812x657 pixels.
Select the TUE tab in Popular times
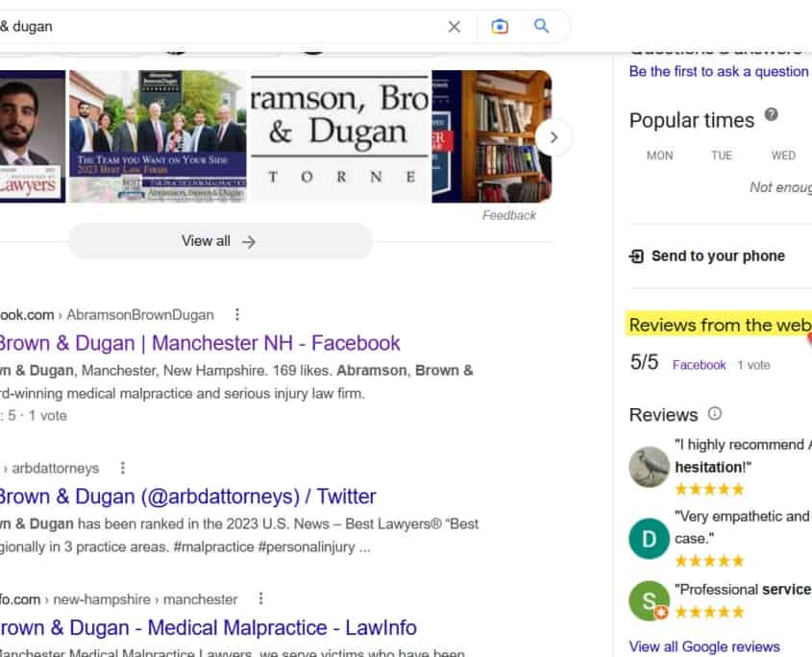[x=722, y=156]
